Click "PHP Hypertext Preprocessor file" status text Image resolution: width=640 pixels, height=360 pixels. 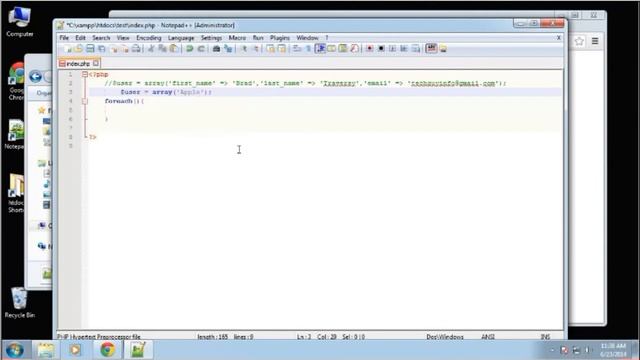pyautogui.click(x=99, y=337)
